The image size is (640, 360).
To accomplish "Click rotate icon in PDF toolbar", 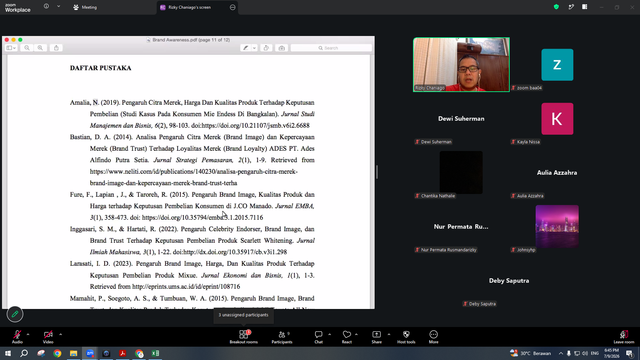I will click(266, 48).
